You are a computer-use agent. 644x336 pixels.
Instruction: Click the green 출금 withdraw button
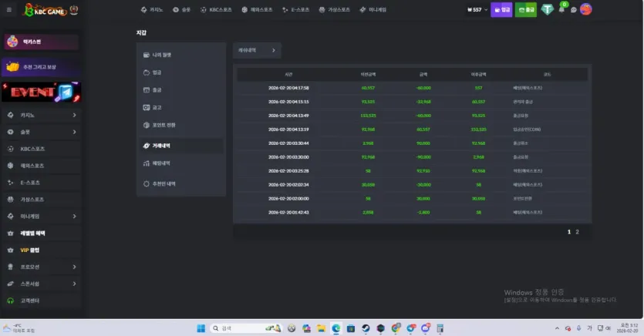point(526,9)
